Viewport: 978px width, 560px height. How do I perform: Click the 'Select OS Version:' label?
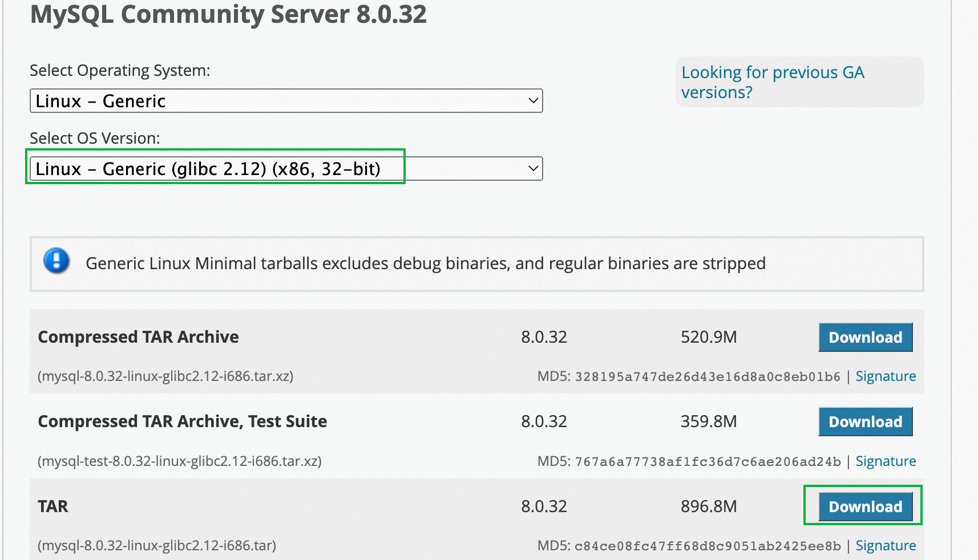(95, 139)
